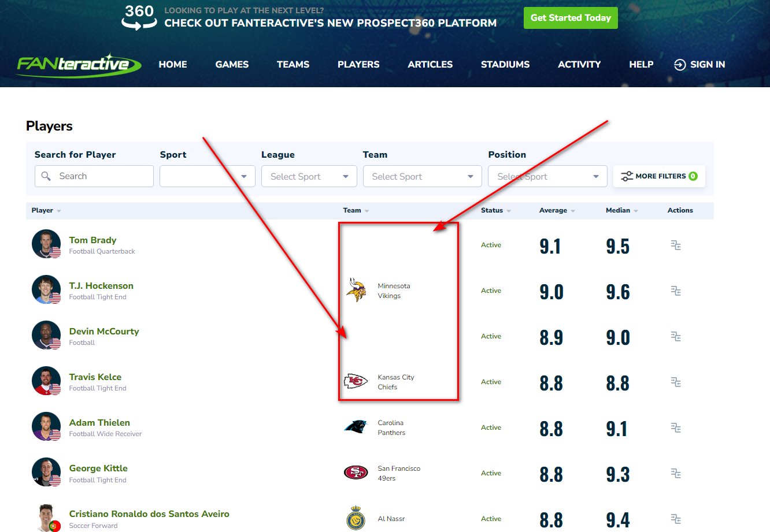The image size is (770, 532).
Task: Open George Kittle's player name link
Action: tap(98, 468)
